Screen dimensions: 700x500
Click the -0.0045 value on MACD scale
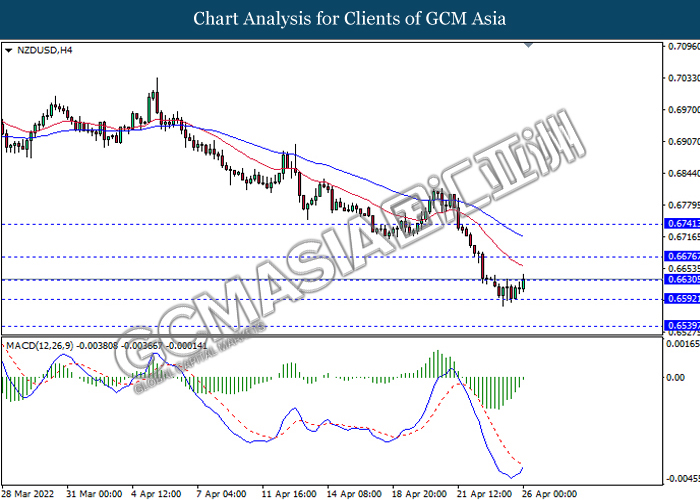click(x=683, y=479)
